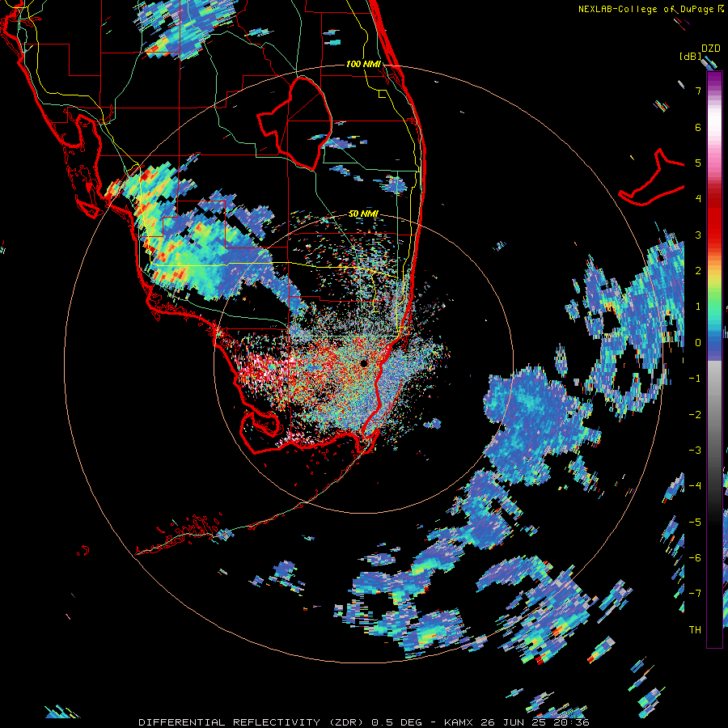728x728 pixels.
Task: Click the 100 NMI range ring label
Action: (x=363, y=64)
